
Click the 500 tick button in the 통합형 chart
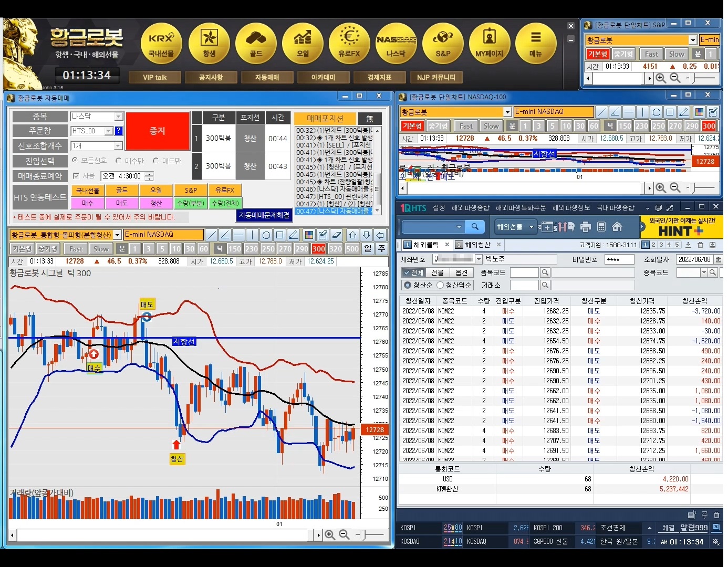352,249
